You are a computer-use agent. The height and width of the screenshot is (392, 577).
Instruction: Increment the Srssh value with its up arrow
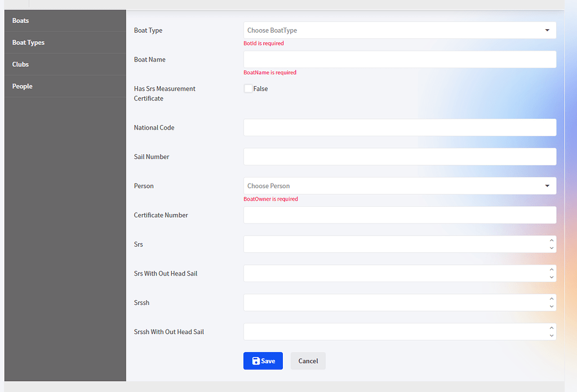tap(551, 300)
